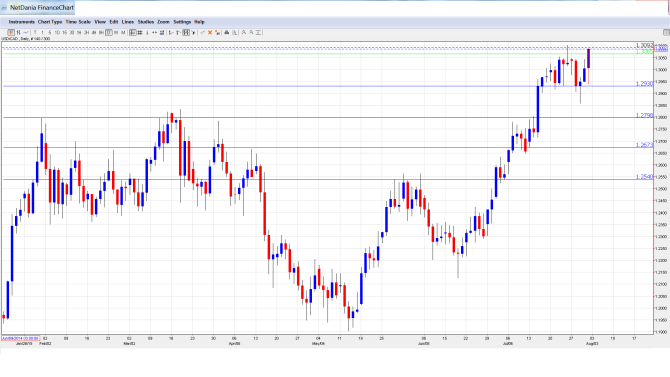Open the Studies menu

pyautogui.click(x=146, y=22)
